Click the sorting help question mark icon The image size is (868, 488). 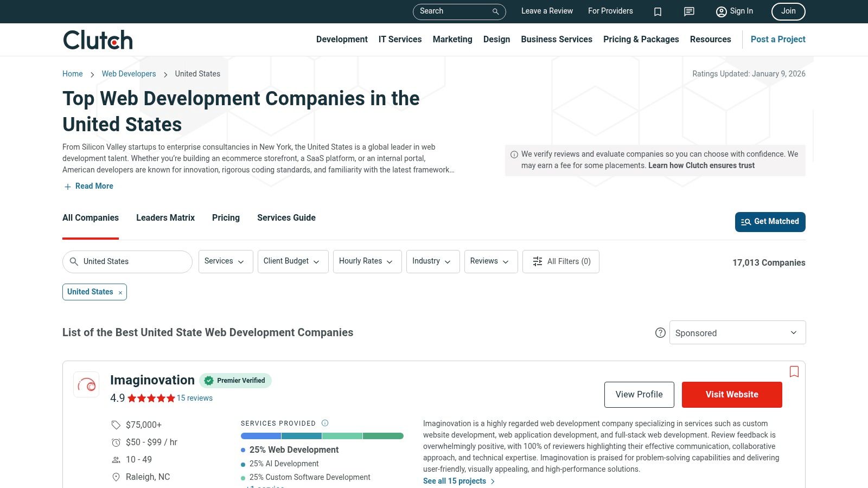pos(660,333)
